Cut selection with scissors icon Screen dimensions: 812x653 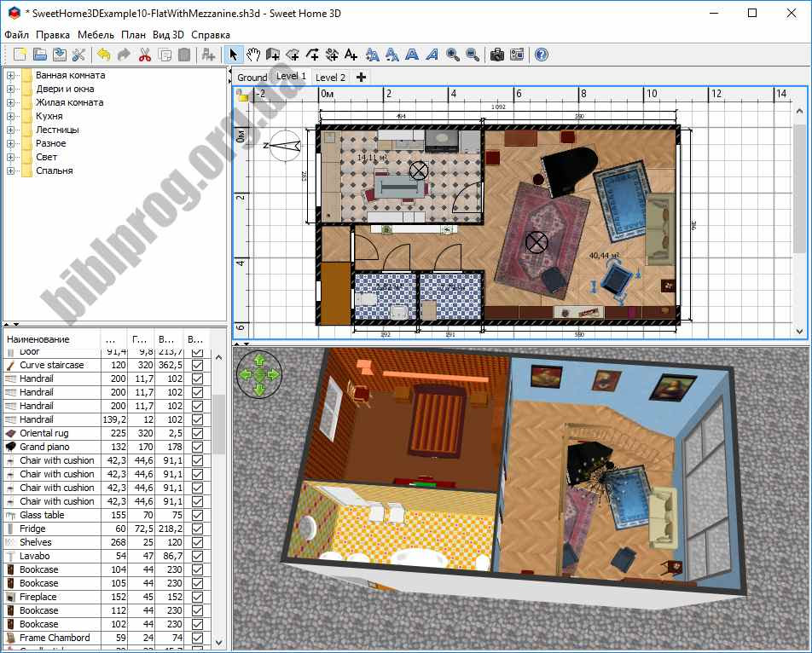click(144, 55)
